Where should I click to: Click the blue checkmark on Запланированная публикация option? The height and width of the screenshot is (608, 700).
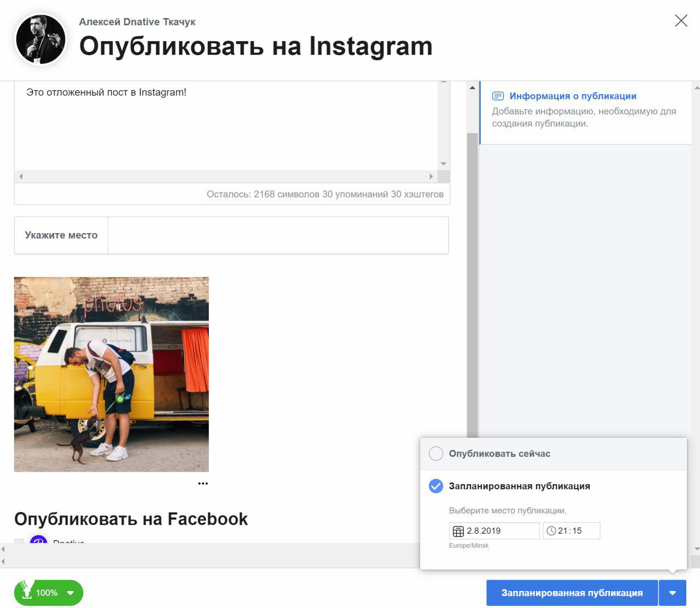click(x=435, y=485)
